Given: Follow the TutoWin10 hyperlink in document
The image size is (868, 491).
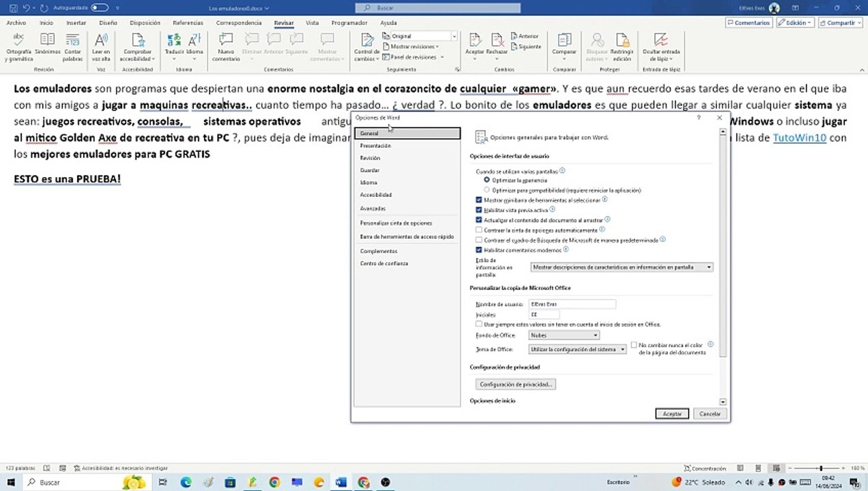Looking at the screenshot, I should 799,138.
